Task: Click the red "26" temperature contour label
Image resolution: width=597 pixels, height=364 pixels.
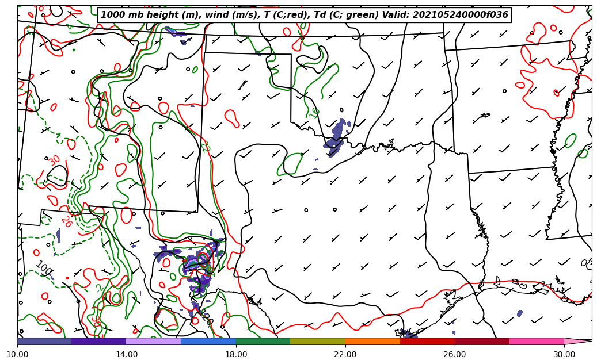Action: 67,222
